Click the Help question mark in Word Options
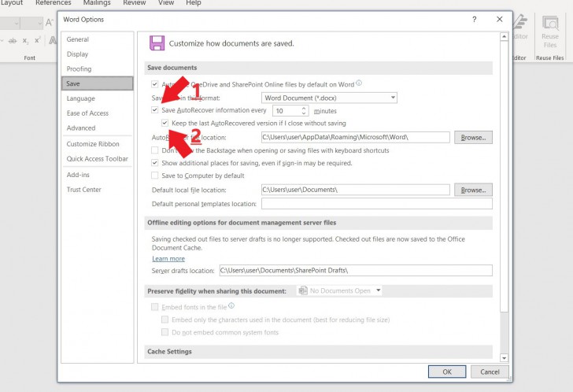 (475, 20)
